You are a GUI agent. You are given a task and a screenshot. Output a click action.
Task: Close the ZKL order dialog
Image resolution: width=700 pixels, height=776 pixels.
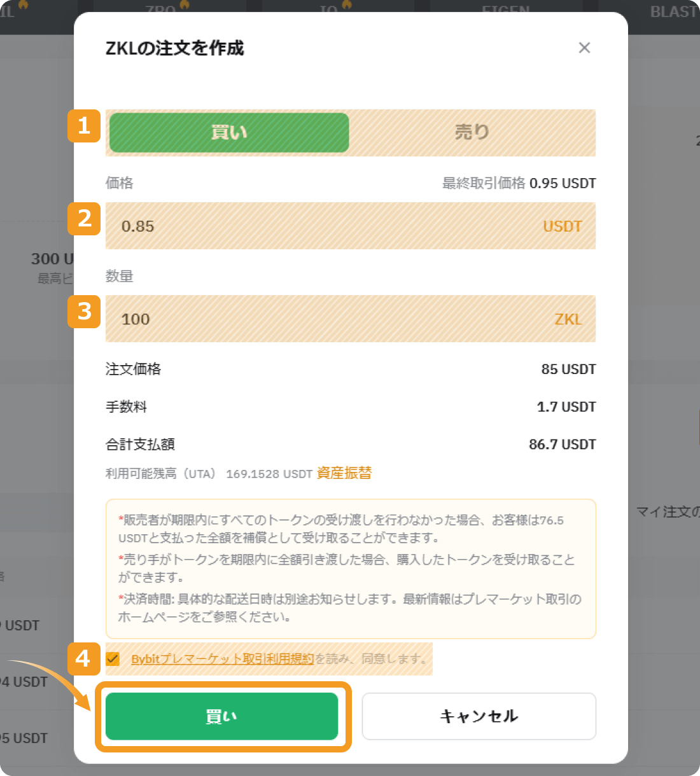[x=584, y=48]
